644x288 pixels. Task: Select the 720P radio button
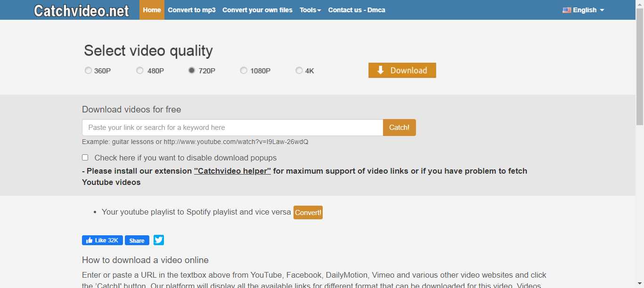click(192, 71)
